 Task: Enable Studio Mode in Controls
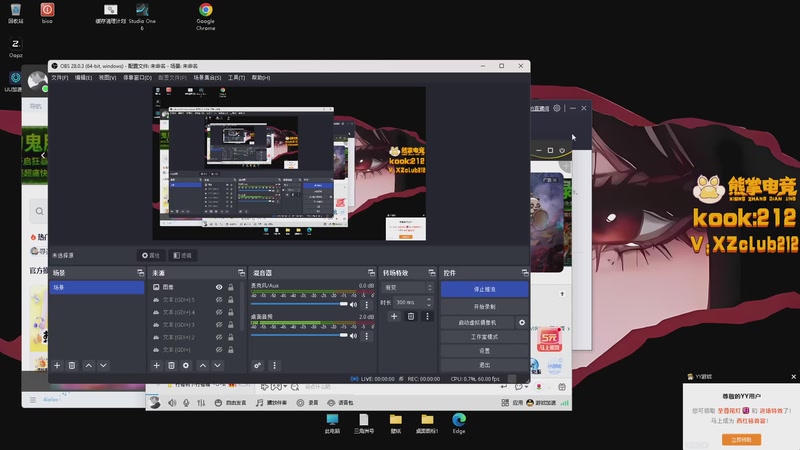[484, 337]
